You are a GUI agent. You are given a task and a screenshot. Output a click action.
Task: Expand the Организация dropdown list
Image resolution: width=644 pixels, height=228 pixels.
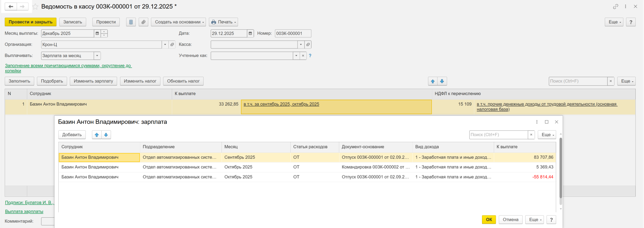165,45
